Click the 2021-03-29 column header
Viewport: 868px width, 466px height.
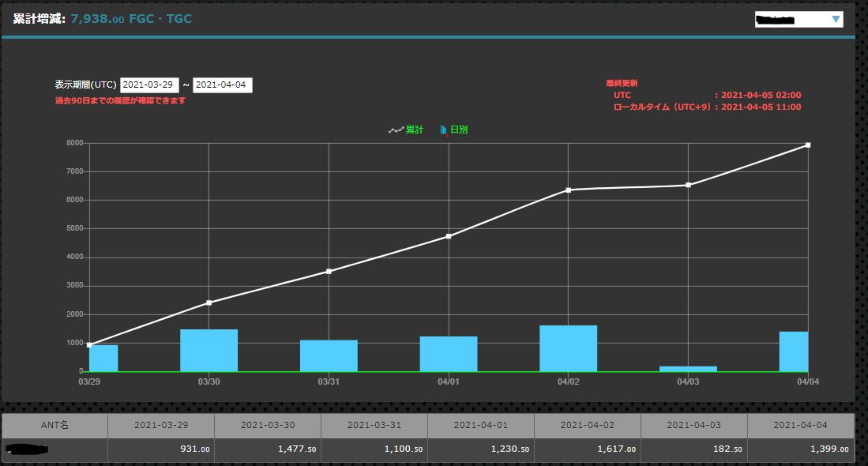click(161, 425)
